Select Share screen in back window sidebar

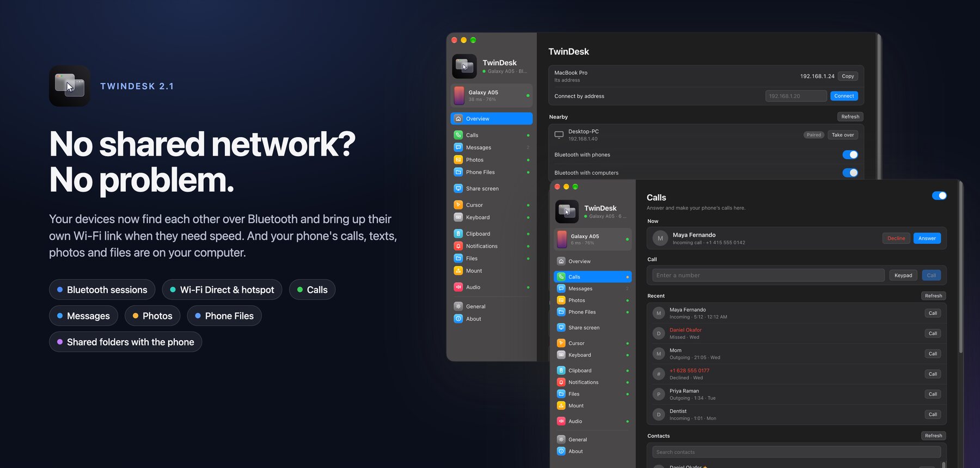tap(491, 188)
